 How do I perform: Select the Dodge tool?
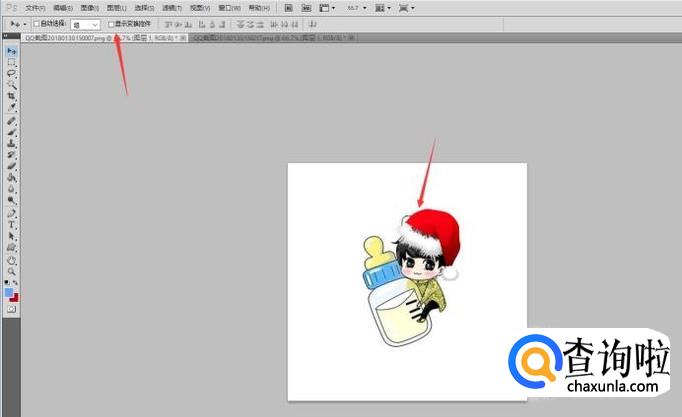pyautogui.click(x=12, y=200)
